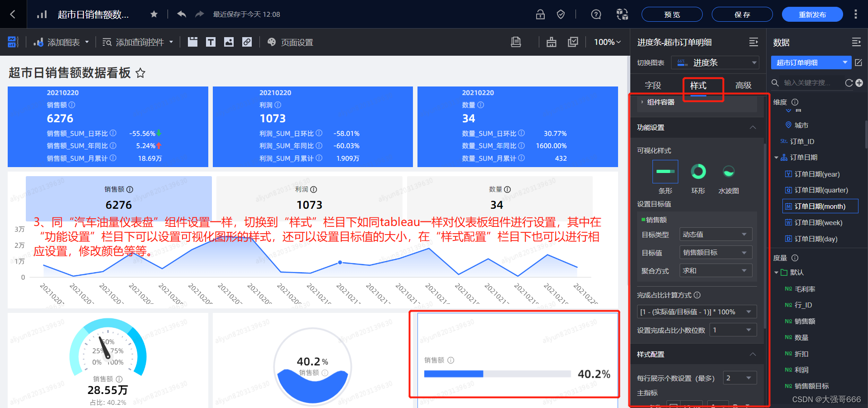The width and height of the screenshot is (868, 408).
Task: Click the 销售额 progress bar
Action: click(x=497, y=374)
